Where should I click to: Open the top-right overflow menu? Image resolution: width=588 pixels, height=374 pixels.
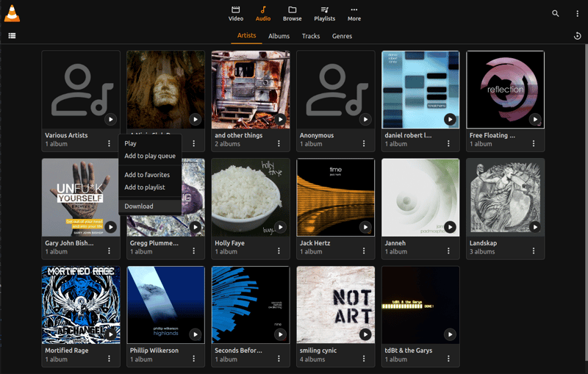[577, 13]
